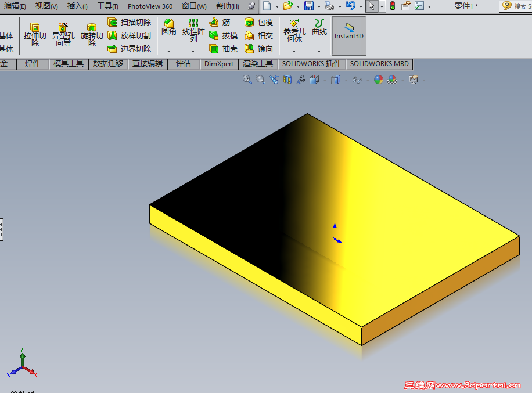
Task: Open the Options checklist icon
Action: coord(419,6)
